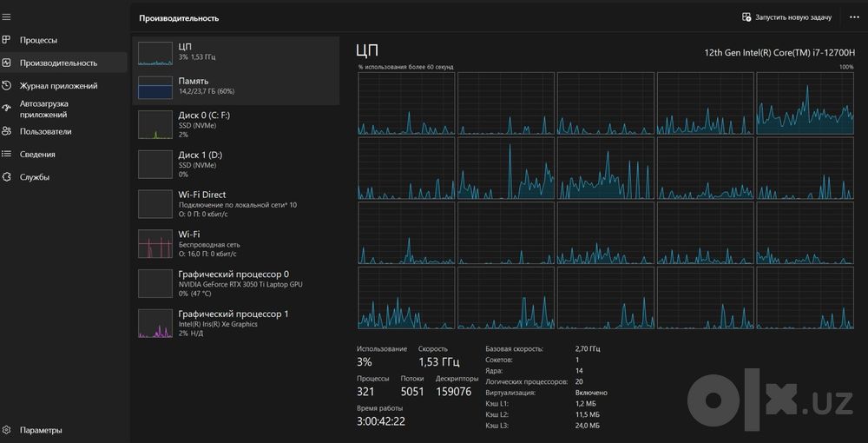Click the Дескрипторы 159076 value

(454, 392)
